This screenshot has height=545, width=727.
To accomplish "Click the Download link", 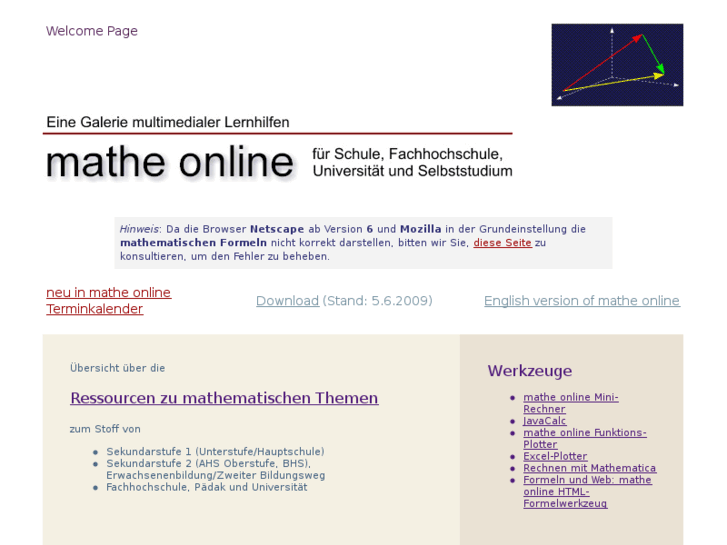I will click(287, 301).
